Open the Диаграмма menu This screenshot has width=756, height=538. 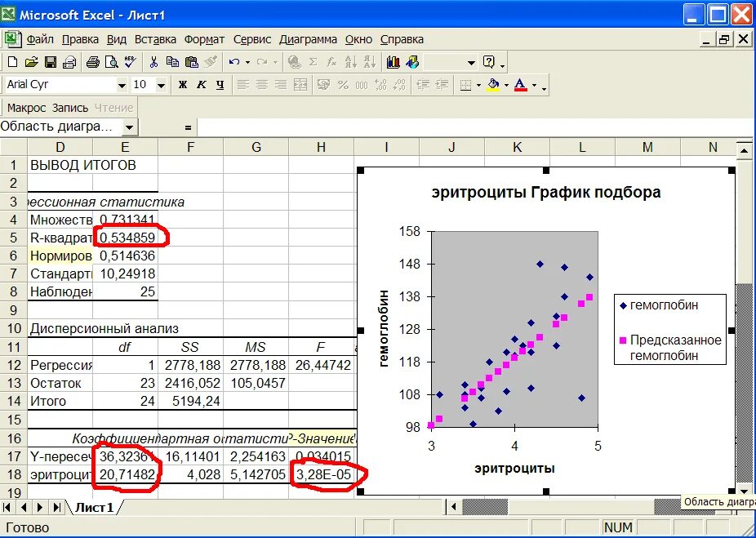point(308,39)
